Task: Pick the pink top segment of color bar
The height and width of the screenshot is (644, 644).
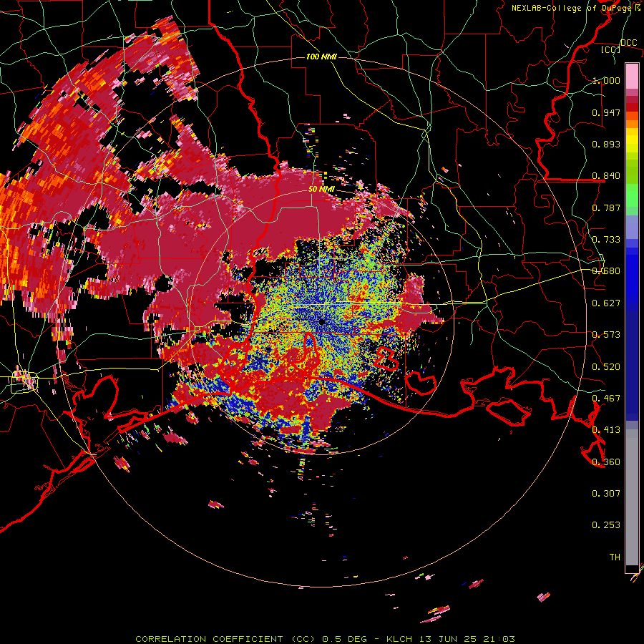Action: (x=632, y=77)
